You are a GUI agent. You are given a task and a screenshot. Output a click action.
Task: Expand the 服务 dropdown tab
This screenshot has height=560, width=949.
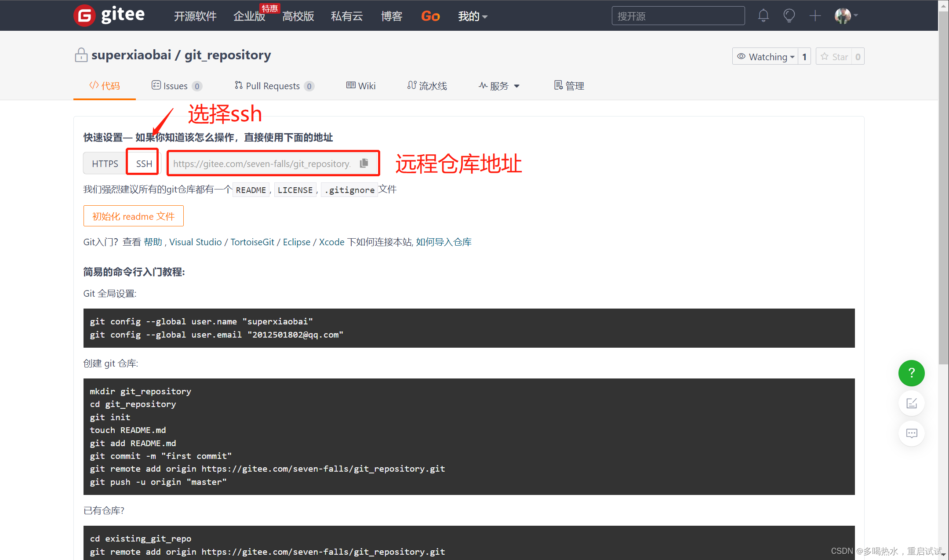pos(499,86)
